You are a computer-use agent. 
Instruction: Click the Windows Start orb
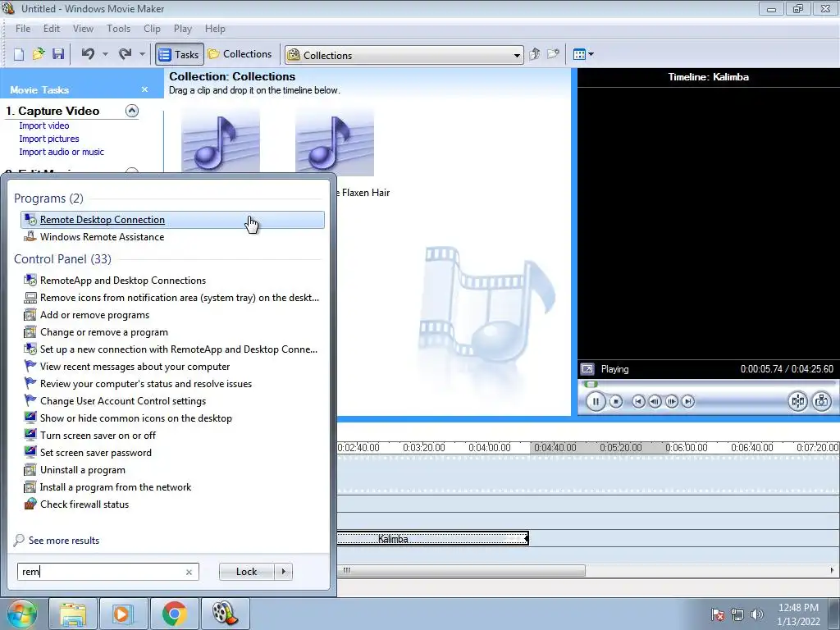tap(22, 614)
